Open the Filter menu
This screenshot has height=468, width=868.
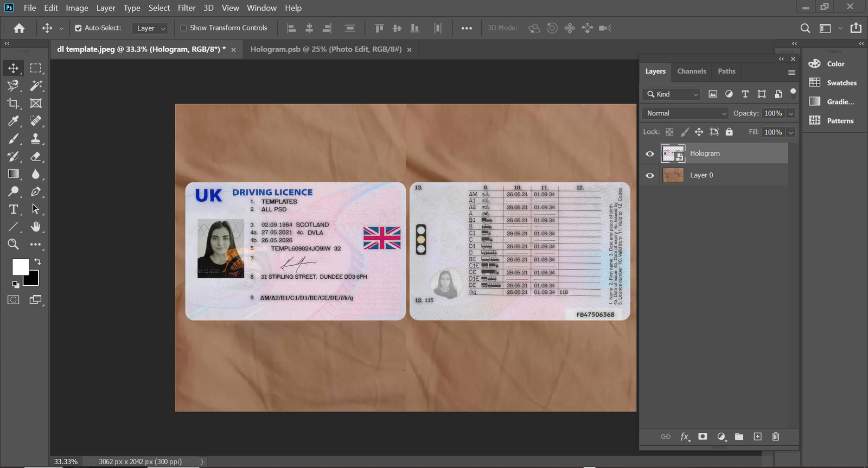point(187,8)
